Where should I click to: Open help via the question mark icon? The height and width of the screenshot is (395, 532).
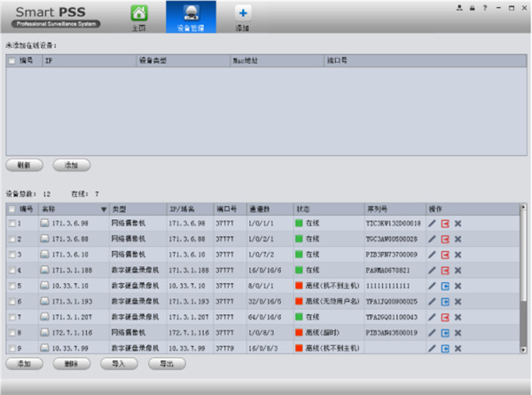[x=484, y=7]
